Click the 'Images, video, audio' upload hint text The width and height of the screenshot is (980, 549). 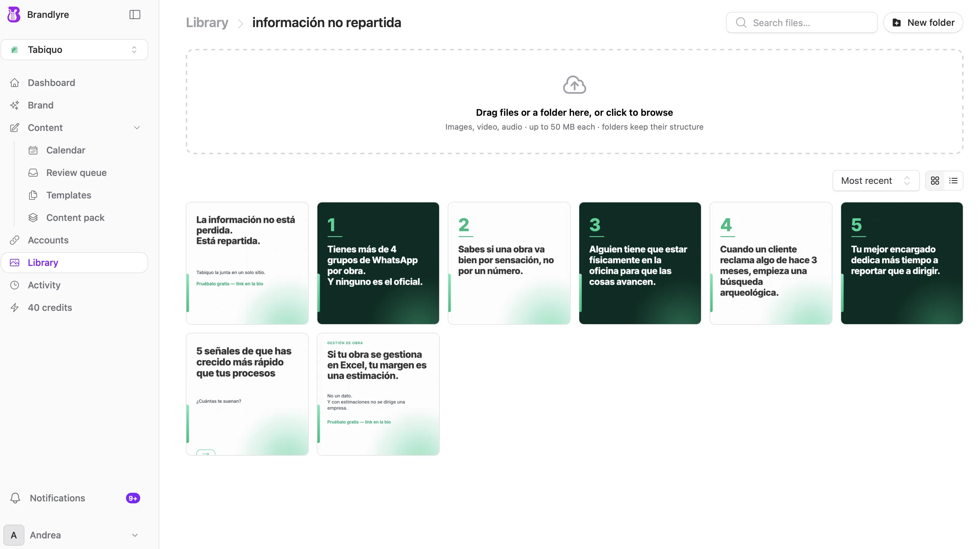click(x=574, y=127)
